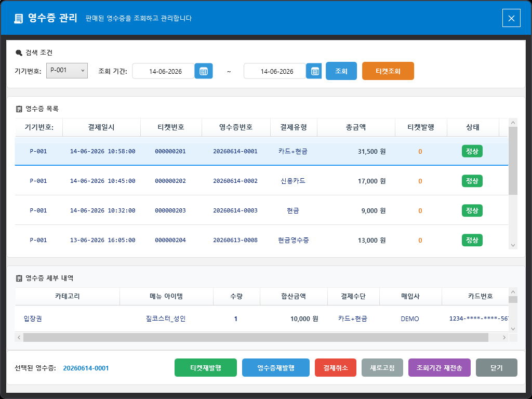Click the blue 조회 button
The image size is (532, 399).
point(341,71)
